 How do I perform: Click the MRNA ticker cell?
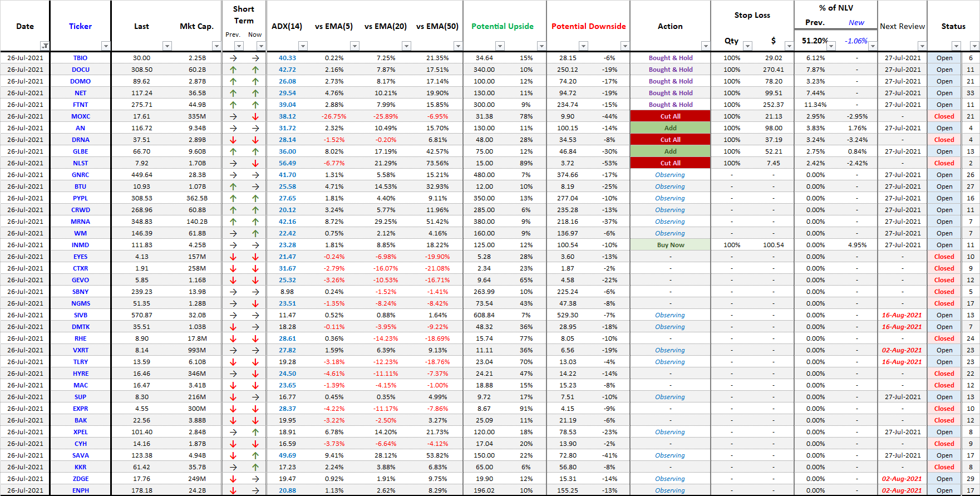[80, 222]
